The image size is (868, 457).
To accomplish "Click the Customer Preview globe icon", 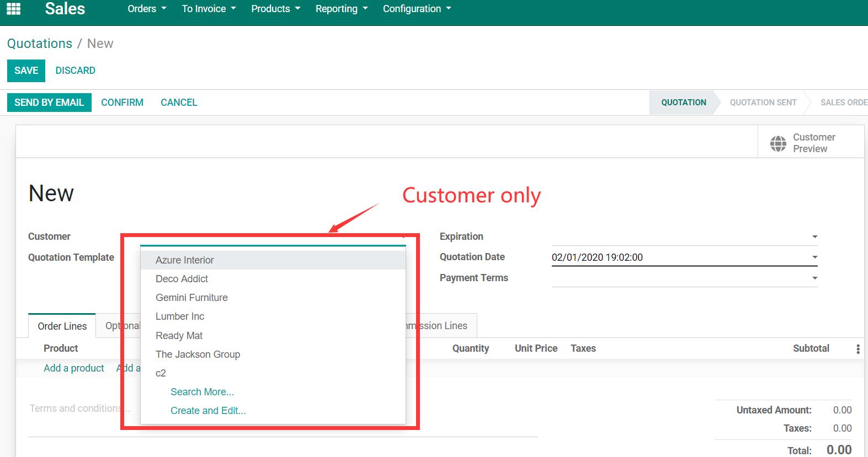I will tap(778, 143).
